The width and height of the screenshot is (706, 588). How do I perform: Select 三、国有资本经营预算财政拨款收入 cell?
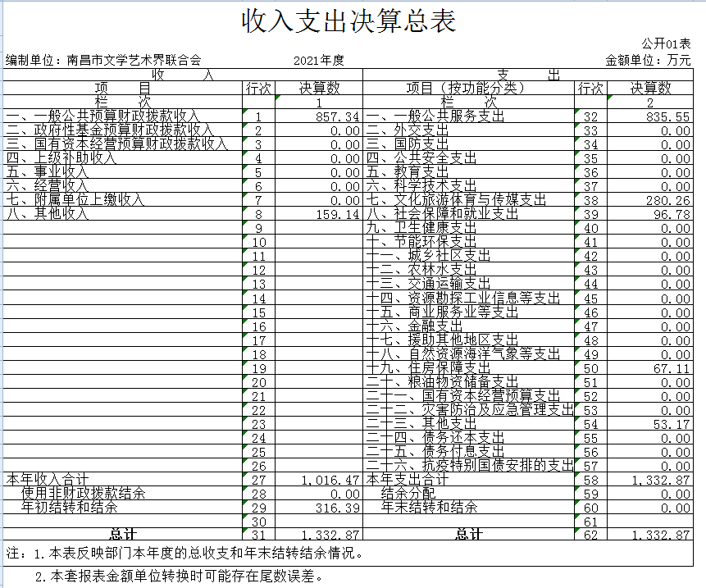click(x=123, y=144)
